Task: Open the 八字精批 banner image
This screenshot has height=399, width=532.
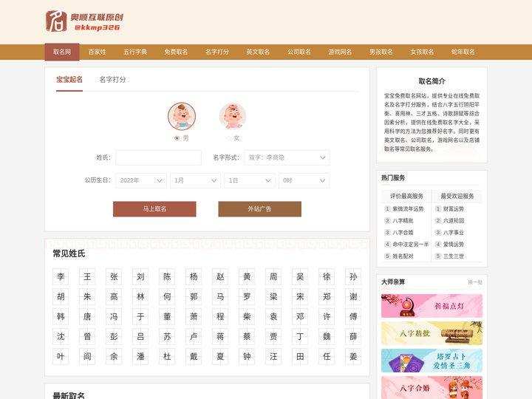Action: pos(432,333)
